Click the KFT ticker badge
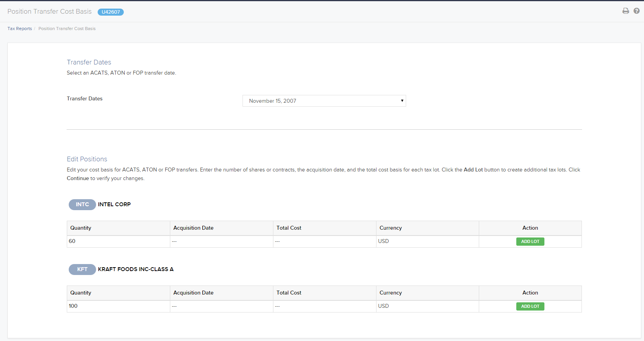The height and width of the screenshot is (341, 644). point(82,269)
